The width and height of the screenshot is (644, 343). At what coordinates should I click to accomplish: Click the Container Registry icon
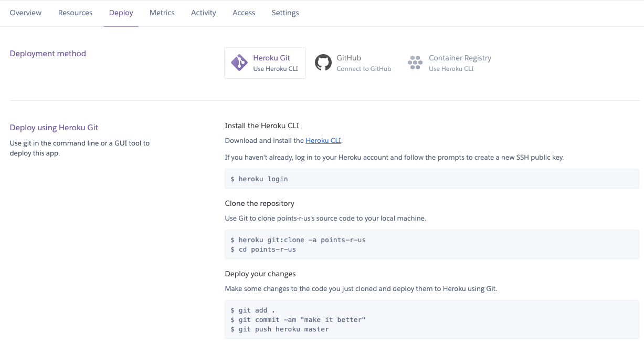coord(415,63)
